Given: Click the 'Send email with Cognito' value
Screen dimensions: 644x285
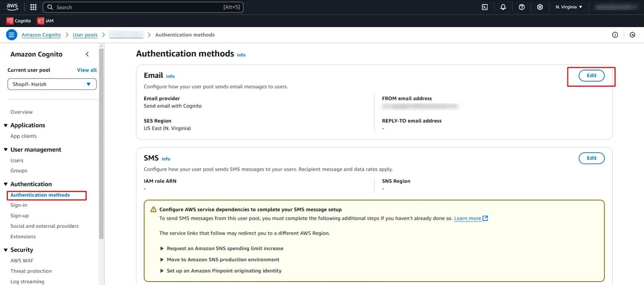Looking at the screenshot, I should coord(173,106).
